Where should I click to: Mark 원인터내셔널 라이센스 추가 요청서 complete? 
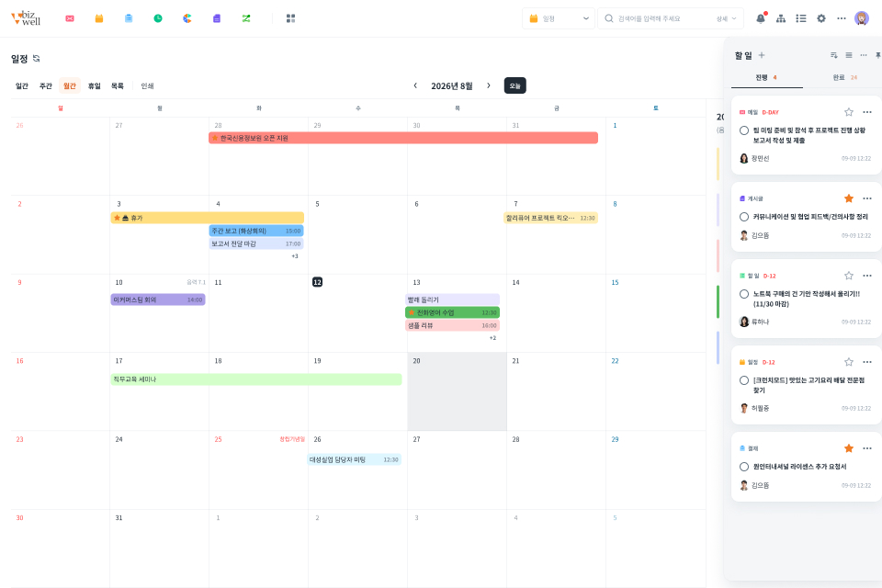click(744, 467)
